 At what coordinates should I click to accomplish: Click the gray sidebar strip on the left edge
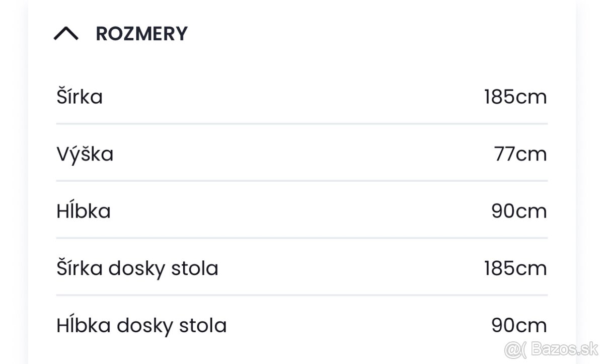[x=13, y=181]
